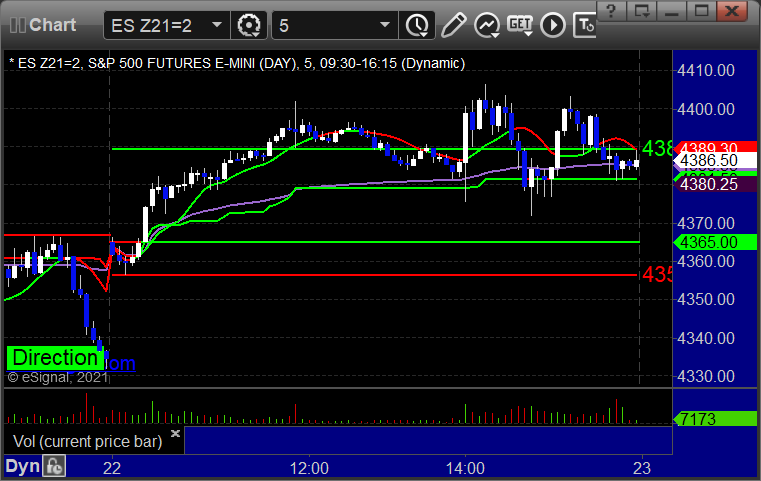Maximize the chart window
The height and width of the screenshot is (481, 761).
701,11
